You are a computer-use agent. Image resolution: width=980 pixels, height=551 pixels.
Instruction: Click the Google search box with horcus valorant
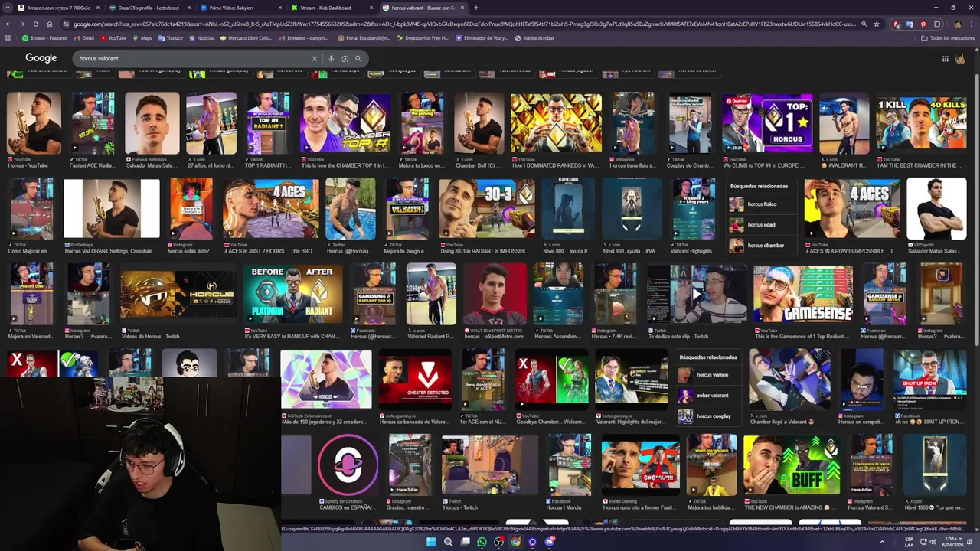pyautogui.click(x=191, y=58)
